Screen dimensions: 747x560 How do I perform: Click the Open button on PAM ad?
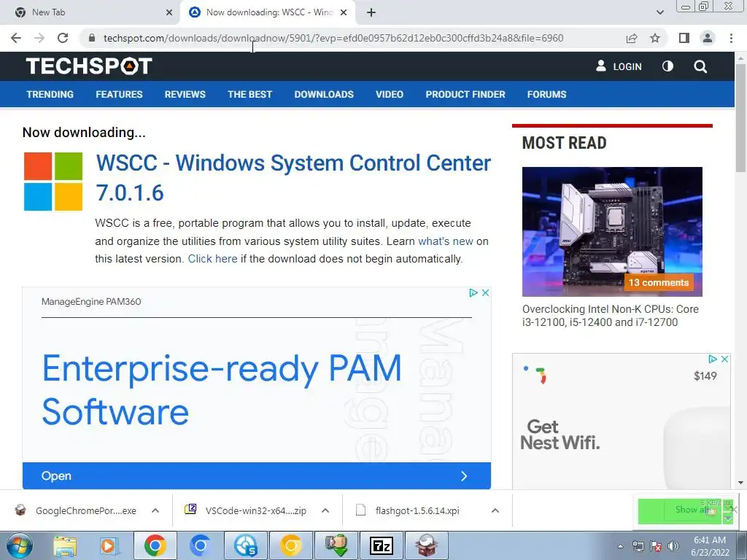click(256, 475)
